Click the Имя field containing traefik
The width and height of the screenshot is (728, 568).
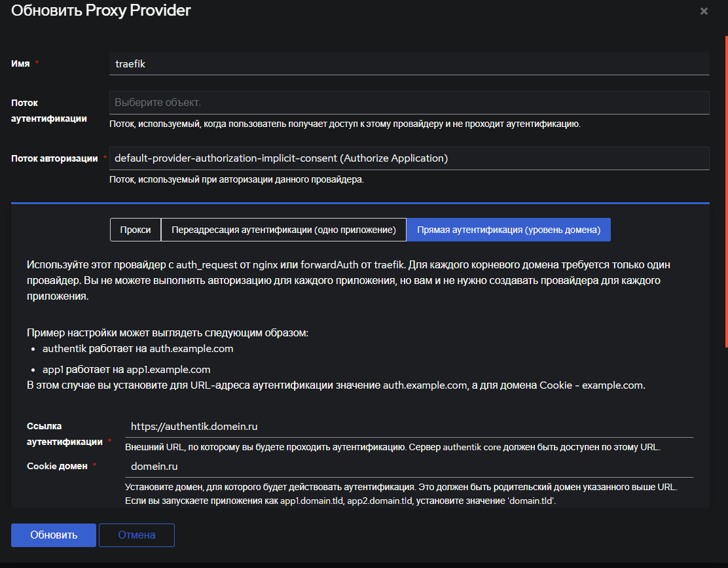pos(409,63)
